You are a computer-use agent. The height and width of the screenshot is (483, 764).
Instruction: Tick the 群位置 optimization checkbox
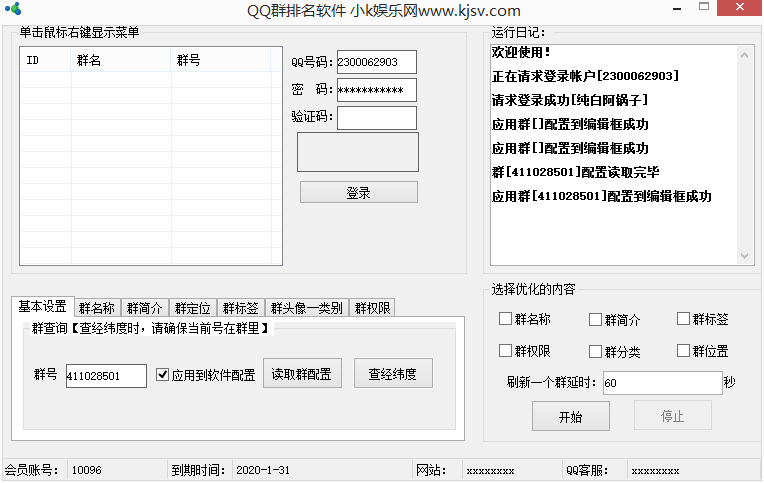[x=684, y=350]
